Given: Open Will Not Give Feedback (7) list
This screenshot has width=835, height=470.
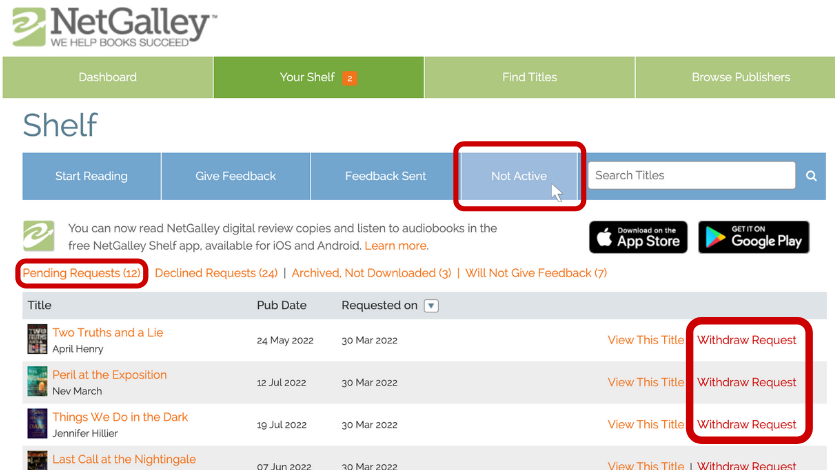Looking at the screenshot, I should pyautogui.click(x=536, y=273).
